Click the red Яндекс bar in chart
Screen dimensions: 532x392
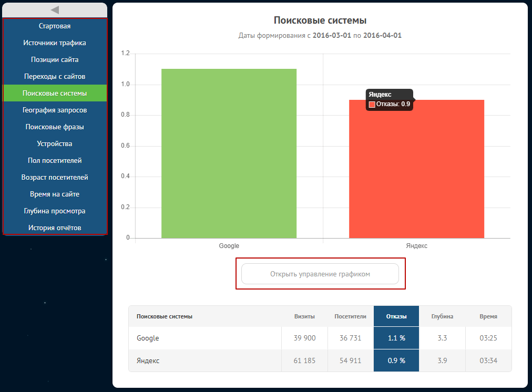click(x=417, y=169)
